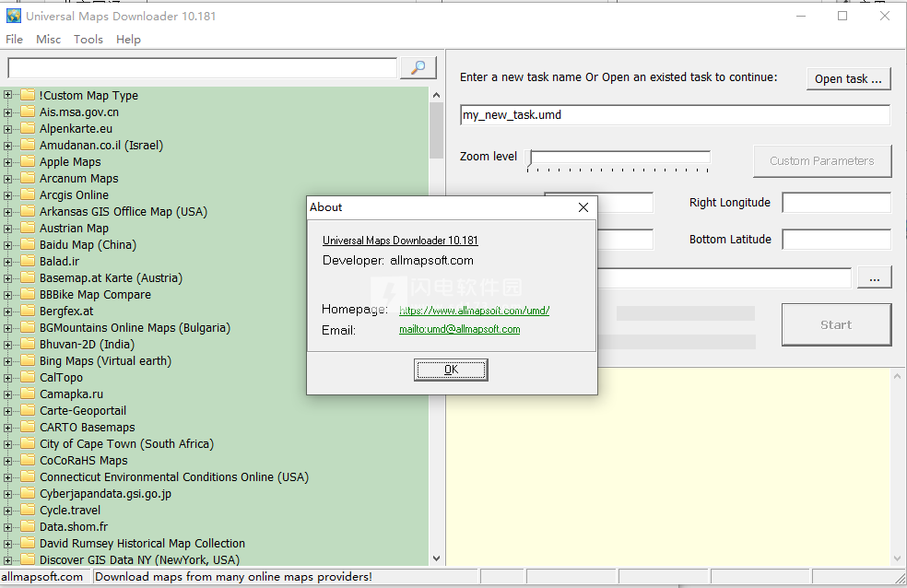
Task: Expand the Carte-Geoportail node
Action: point(7,410)
